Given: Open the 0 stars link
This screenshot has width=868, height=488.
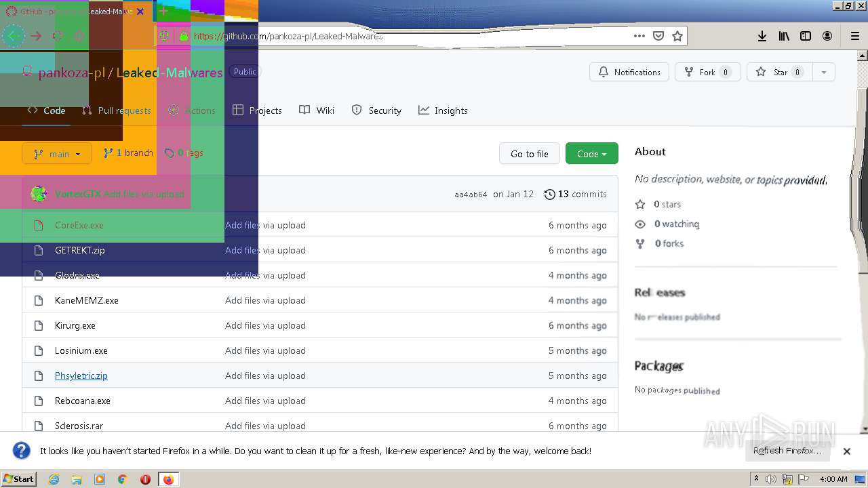Looking at the screenshot, I should pyautogui.click(x=667, y=204).
